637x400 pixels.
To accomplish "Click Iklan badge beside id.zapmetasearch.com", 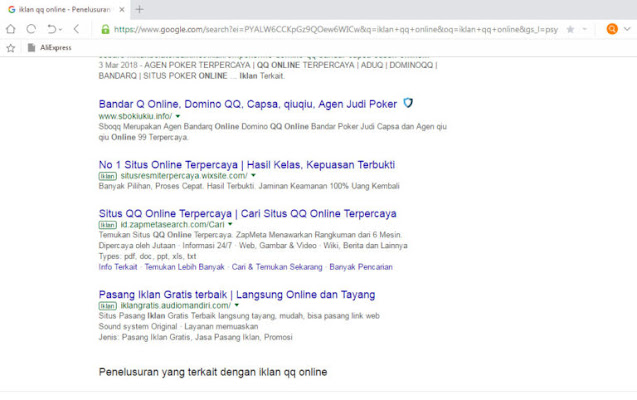I will (x=108, y=225).
